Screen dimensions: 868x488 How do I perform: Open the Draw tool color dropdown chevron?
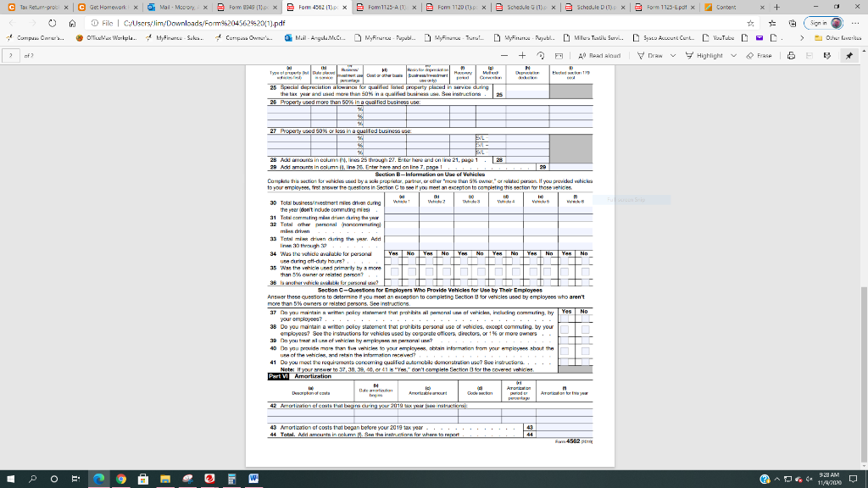tap(673, 57)
